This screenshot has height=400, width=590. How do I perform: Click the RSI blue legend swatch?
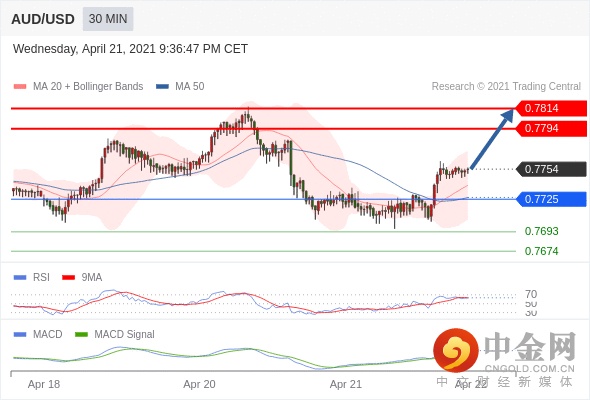click(x=20, y=278)
